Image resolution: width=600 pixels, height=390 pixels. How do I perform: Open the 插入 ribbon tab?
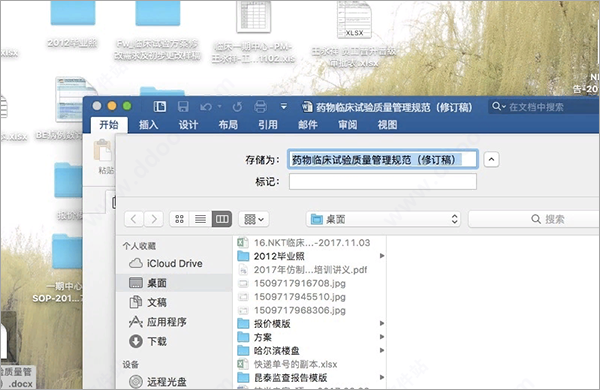pos(148,125)
